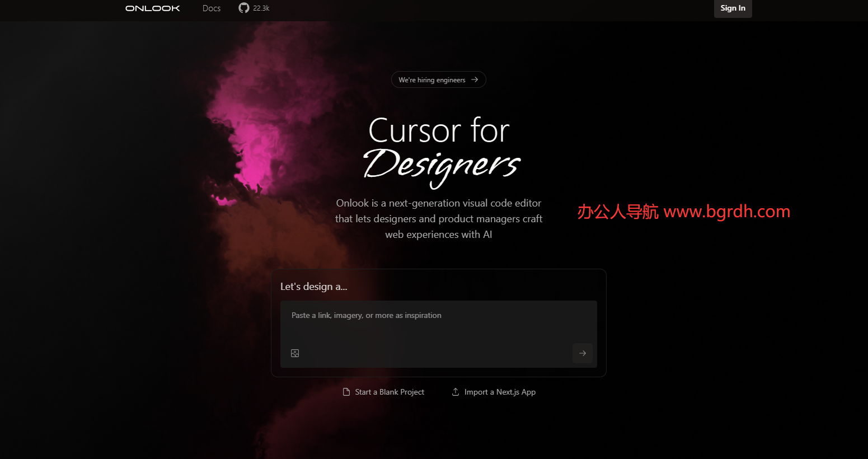The height and width of the screenshot is (459, 868).
Task: Open the GitHub repository icon
Action: 244,8
